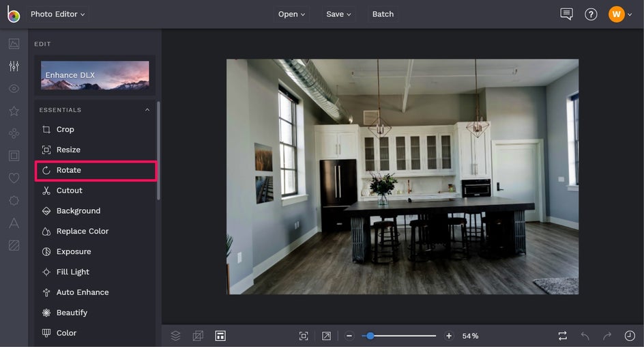
Task: Open the Graphics heart sidebar icon
Action: [14, 178]
